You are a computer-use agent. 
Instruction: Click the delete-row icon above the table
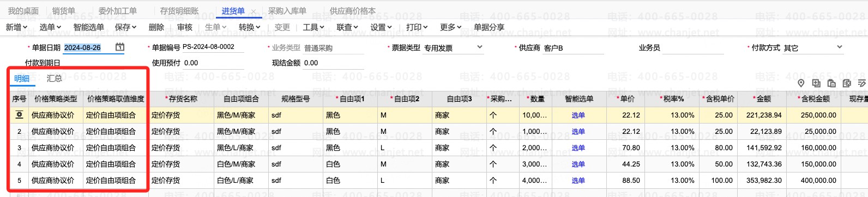pos(847,83)
